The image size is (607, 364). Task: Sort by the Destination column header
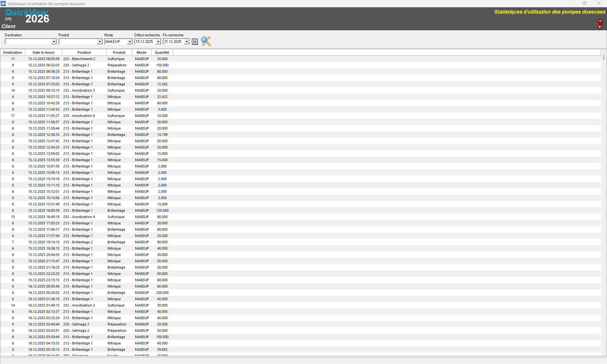point(13,52)
